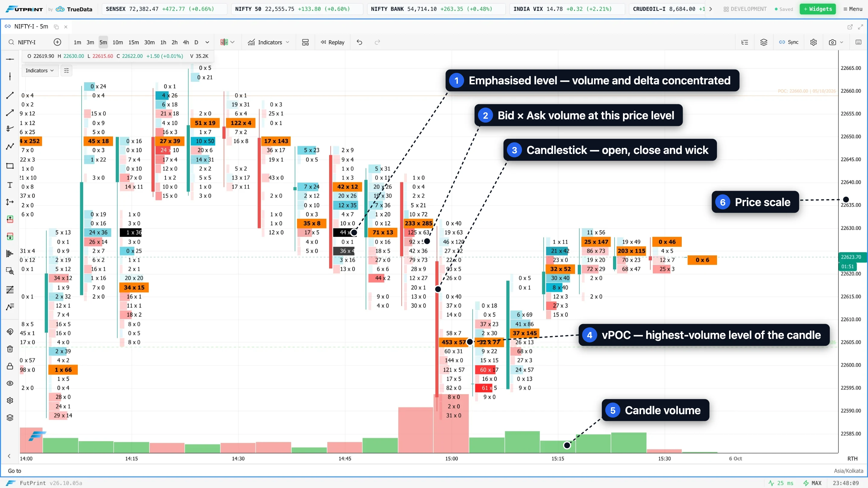868x488 pixels.
Task: Delete drawings with the trash icon
Action: tap(10, 349)
